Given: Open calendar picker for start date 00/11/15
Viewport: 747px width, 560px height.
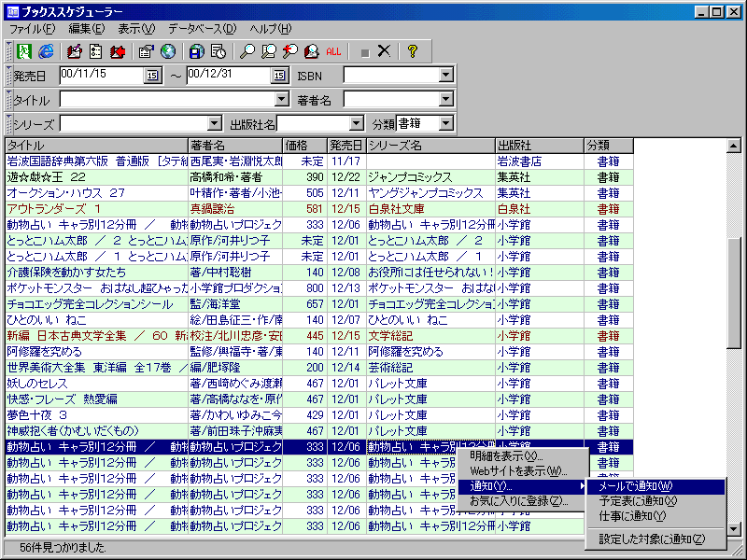Looking at the screenshot, I should pos(152,76).
